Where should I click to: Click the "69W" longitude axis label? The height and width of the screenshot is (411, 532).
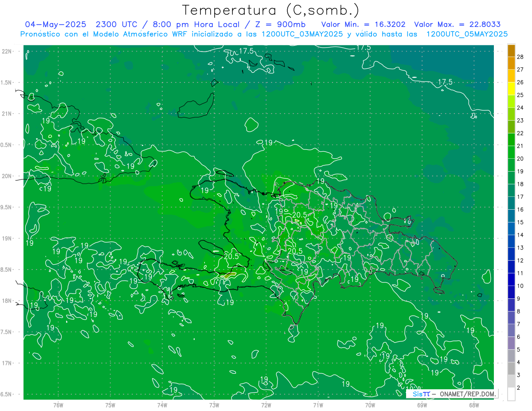(422, 405)
